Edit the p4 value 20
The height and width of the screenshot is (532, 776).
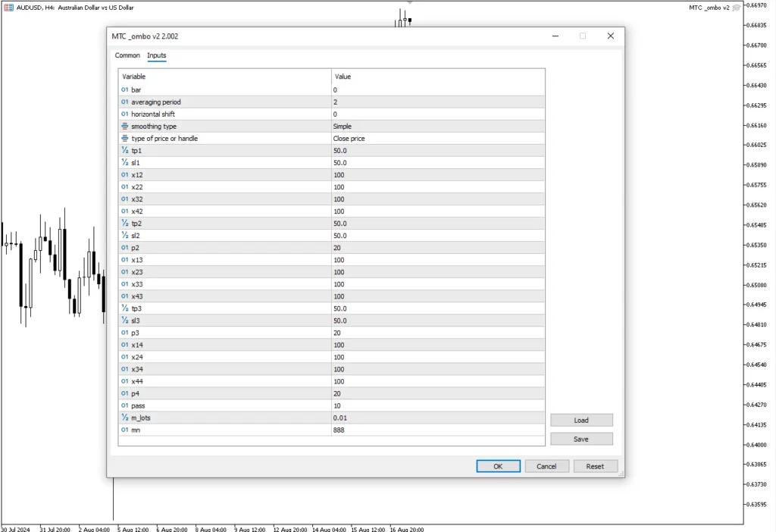[438, 393]
